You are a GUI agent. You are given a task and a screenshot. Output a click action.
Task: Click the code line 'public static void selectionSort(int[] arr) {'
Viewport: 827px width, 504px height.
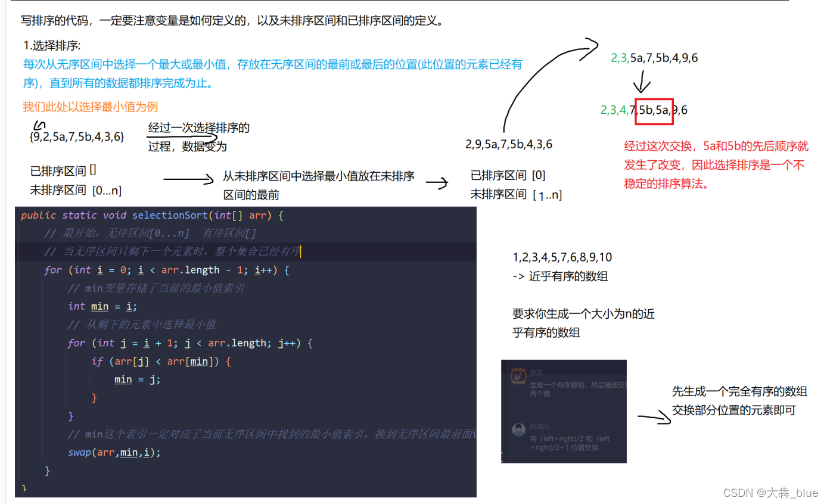point(153,216)
